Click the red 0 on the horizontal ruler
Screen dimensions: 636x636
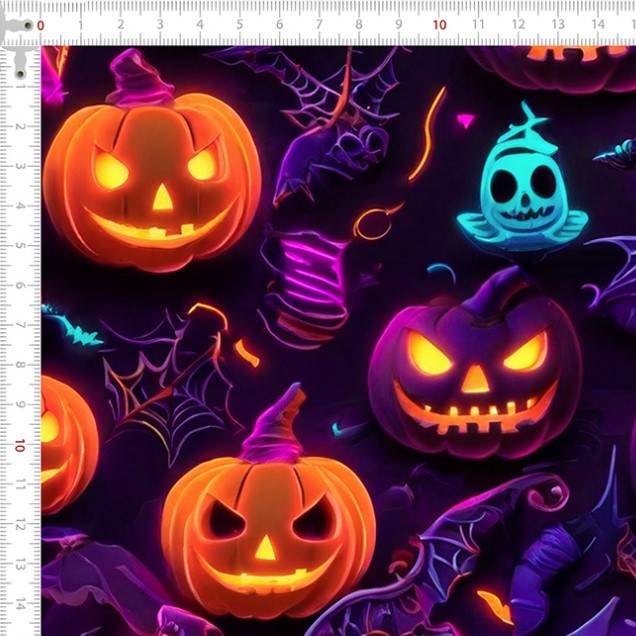click(x=41, y=26)
